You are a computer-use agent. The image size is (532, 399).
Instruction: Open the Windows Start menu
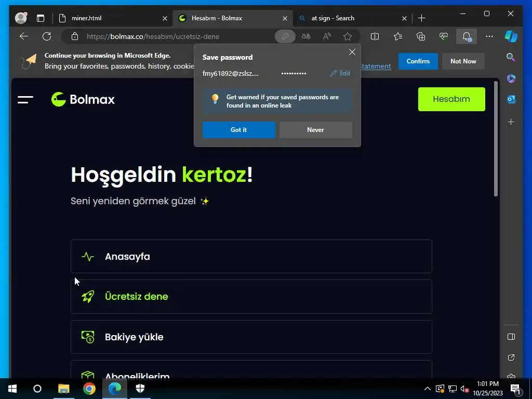click(12, 389)
